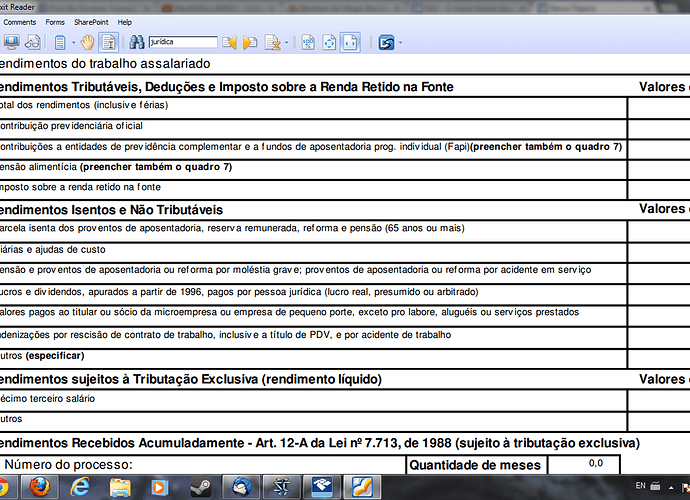Click the keyboard icon in system tray
The image size is (690, 500).
pos(655,486)
